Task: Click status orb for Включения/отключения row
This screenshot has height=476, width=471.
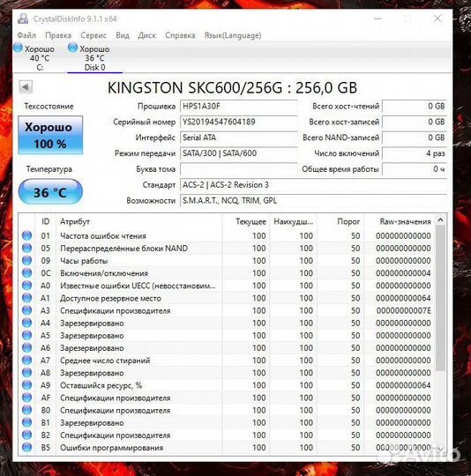Action: point(27,273)
